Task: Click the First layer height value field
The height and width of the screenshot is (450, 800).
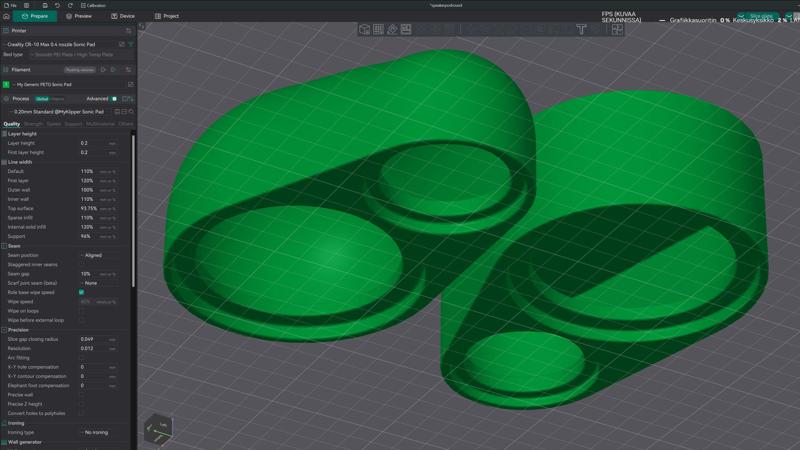Action: coord(98,153)
